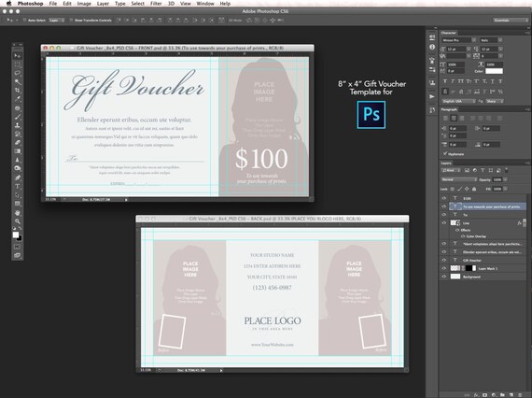The image size is (532, 398).
Task: Center text alignment in Paragraph panel
Action: (x=454, y=118)
